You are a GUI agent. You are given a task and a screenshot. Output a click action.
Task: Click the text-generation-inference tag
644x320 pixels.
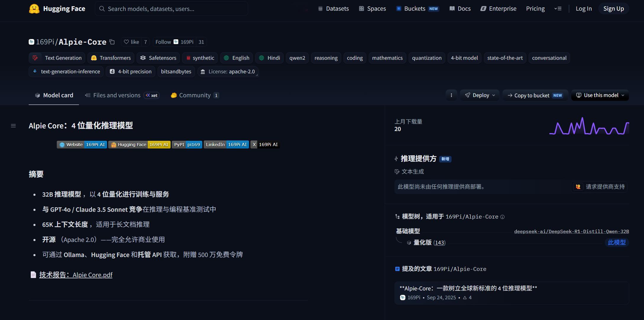point(66,72)
